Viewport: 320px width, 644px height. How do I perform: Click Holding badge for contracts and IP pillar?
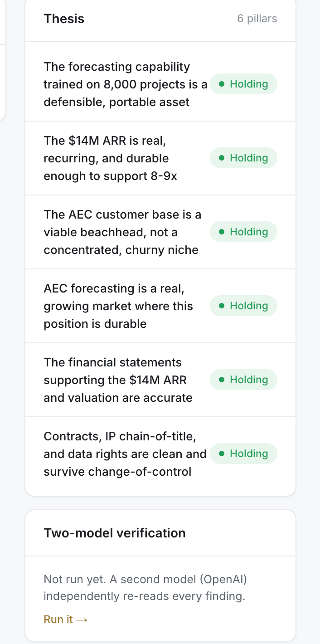(x=243, y=454)
